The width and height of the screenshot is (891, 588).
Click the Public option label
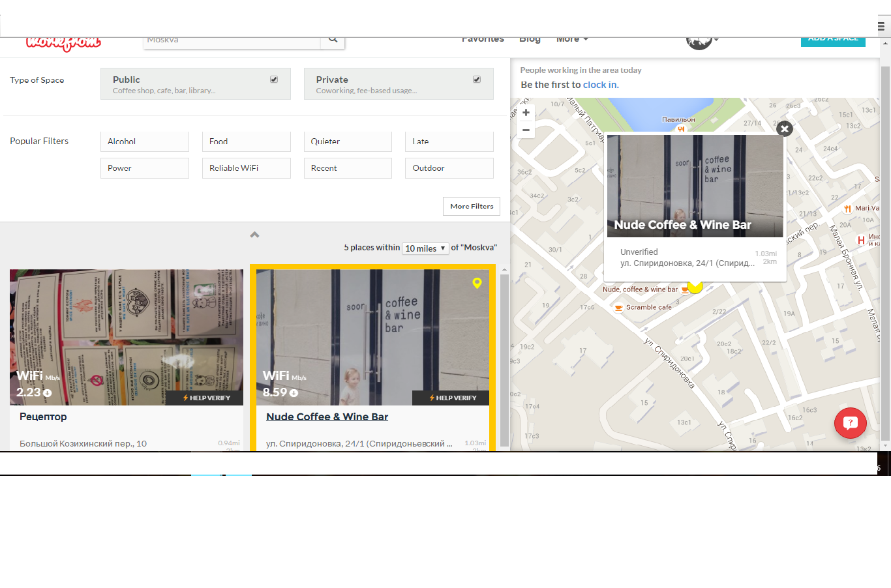point(127,80)
